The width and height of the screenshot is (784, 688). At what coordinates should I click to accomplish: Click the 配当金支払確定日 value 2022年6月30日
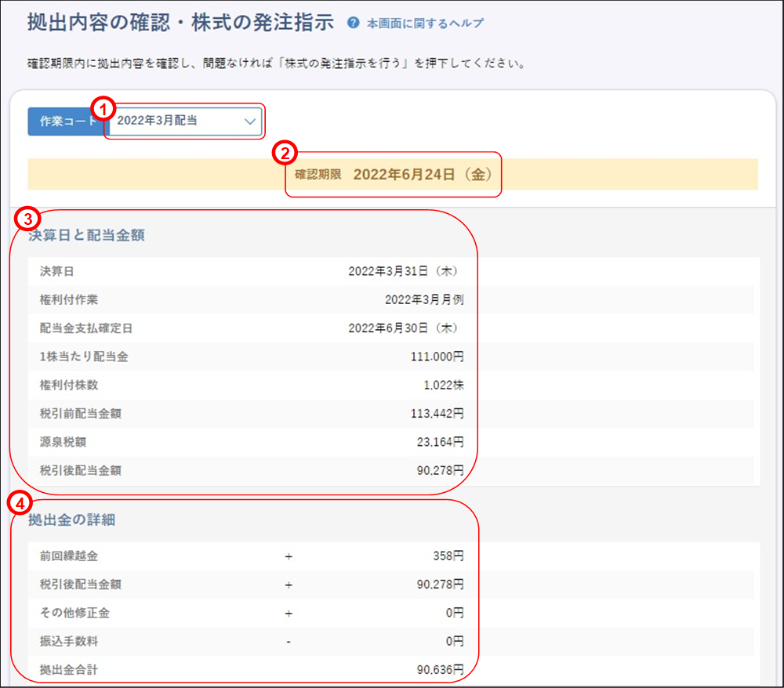pyautogui.click(x=403, y=328)
